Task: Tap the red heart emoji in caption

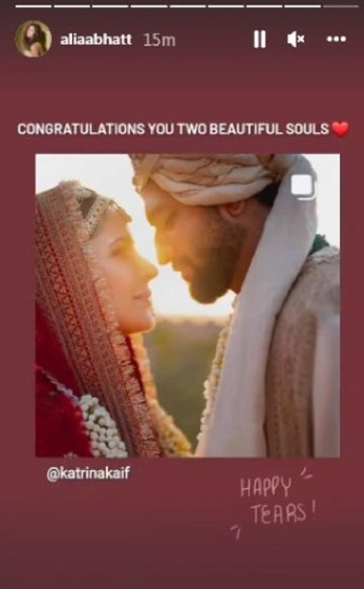Action: pos(340,129)
